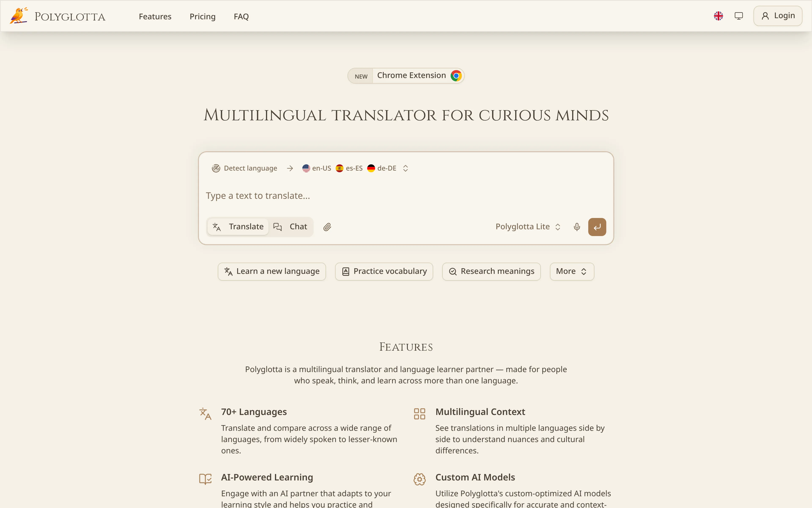Open the Features nav item
812x508 pixels.
point(155,17)
